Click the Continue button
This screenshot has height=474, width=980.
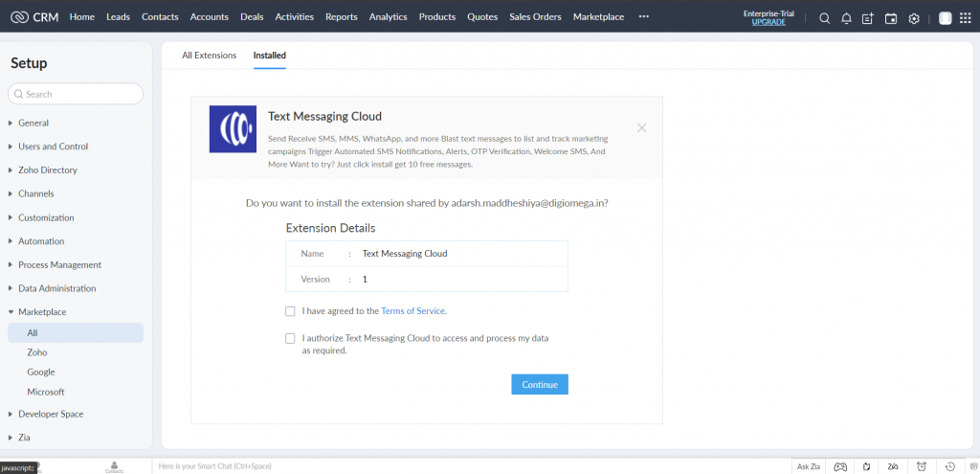[x=540, y=385]
